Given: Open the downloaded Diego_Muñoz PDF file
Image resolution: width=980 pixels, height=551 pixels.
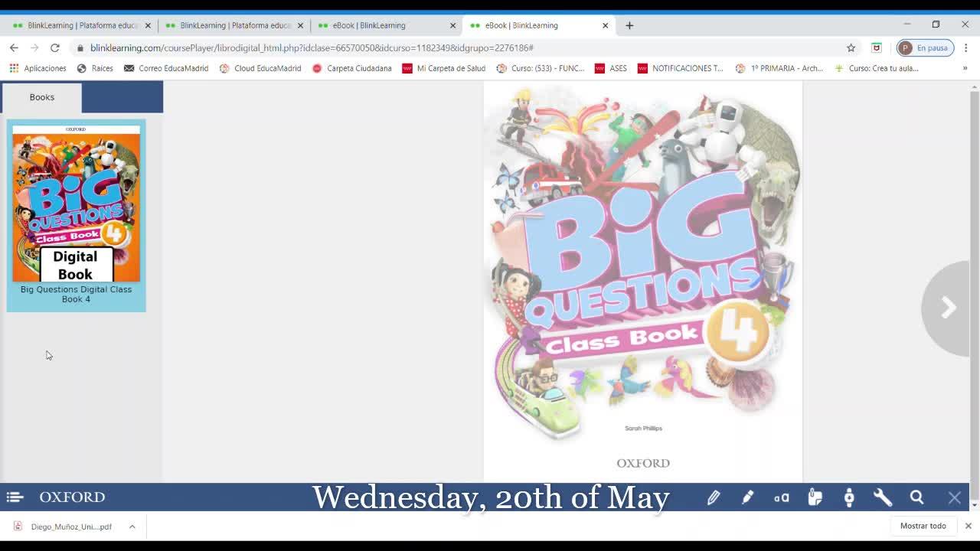Looking at the screenshot, I should point(64,527).
